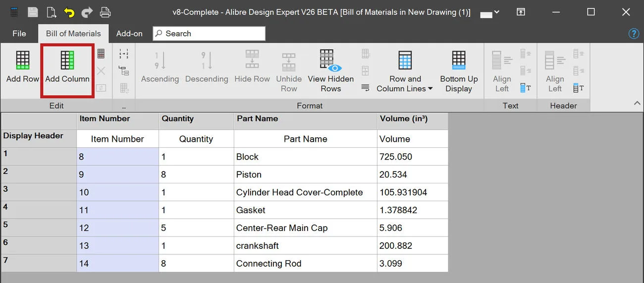The height and width of the screenshot is (283, 644).
Task: Click the Cylinder Head Cover-Complete cell
Action: tap(306, 192)
